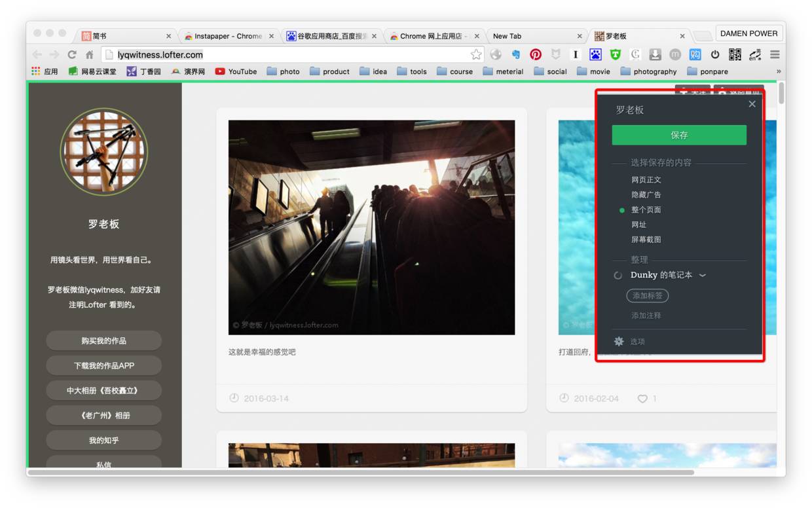
Task: Switch to the Instapaper tab
Action: [x=228, y=36]
